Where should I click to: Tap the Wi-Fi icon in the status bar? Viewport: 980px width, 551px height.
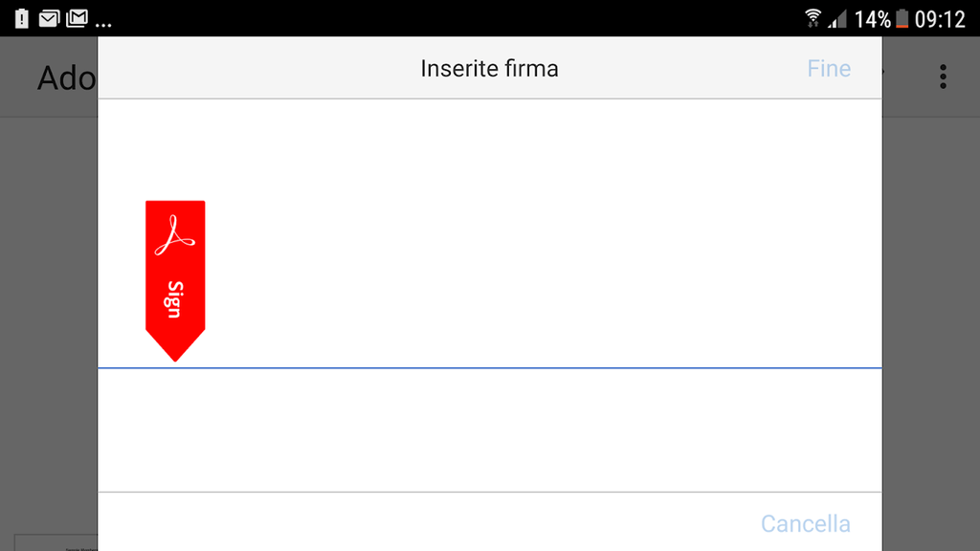click(x=813, y=19)
